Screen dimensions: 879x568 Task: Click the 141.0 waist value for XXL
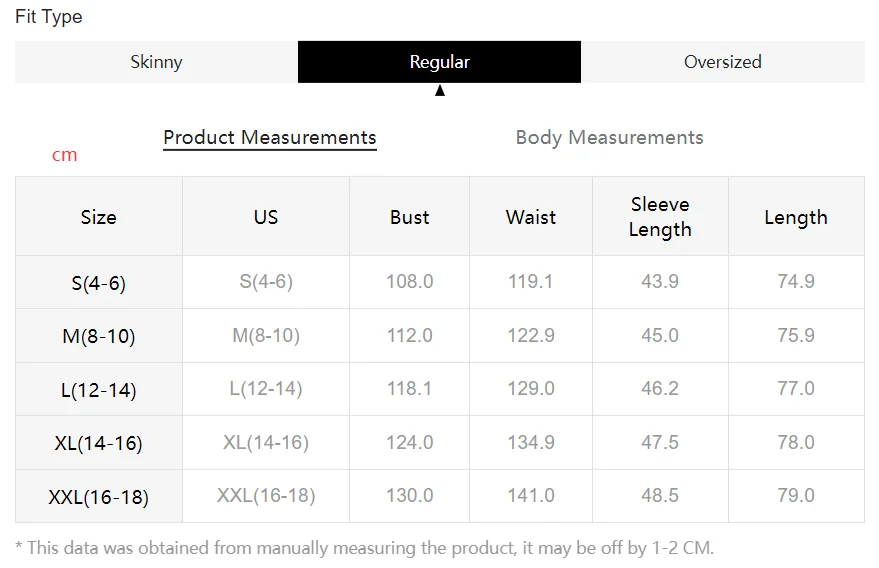pos(531,496)
